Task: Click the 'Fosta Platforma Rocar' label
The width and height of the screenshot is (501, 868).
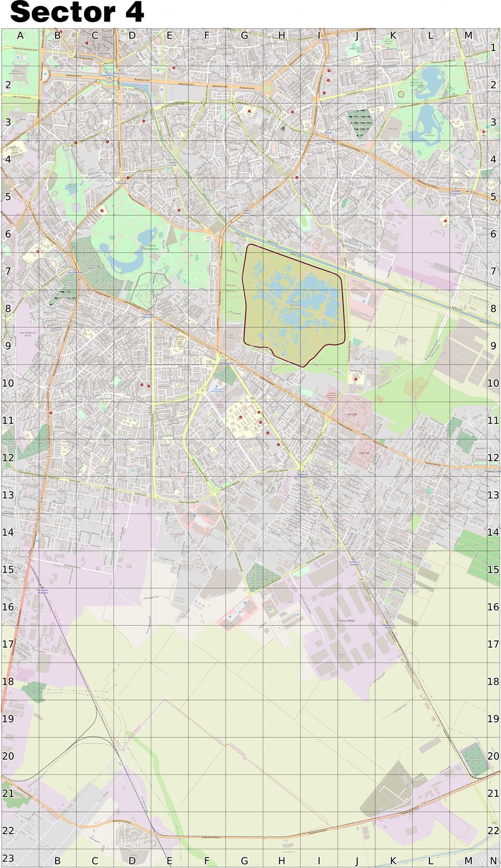Action: 28,334
